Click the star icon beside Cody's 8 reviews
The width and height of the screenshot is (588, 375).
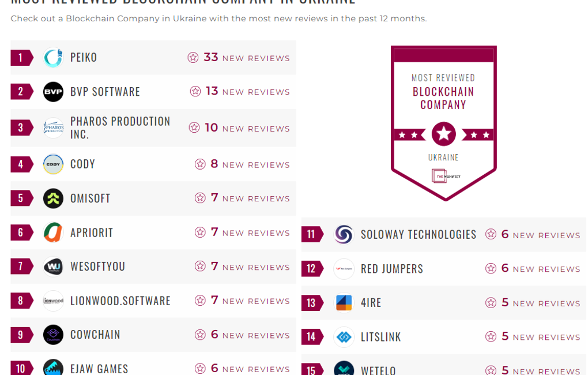pyautogui.click(x=200, y=164)
